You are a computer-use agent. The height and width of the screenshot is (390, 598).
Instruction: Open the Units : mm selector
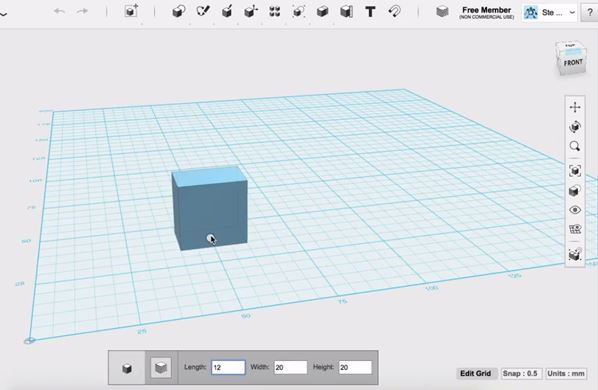coord(566,374)
